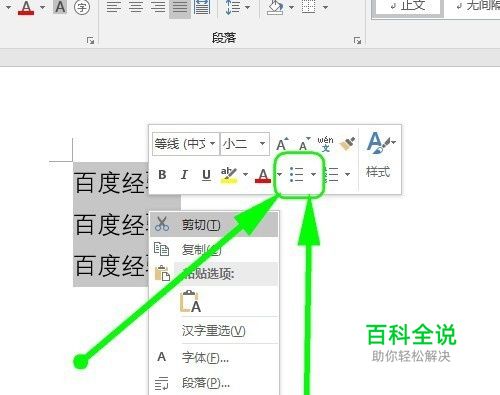
Task: Increase font size in mini toolbar
Action: (x=282, y=144)
